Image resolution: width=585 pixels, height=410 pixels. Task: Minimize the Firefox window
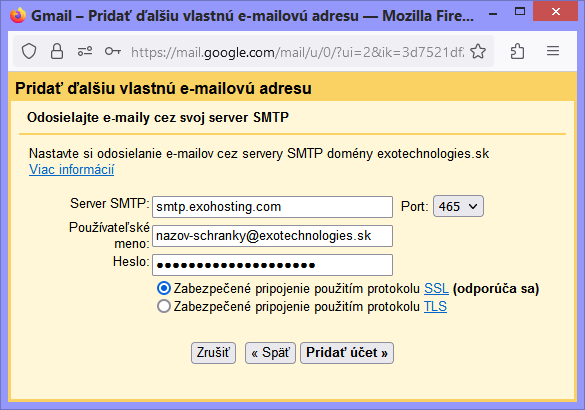pos(493,14)
